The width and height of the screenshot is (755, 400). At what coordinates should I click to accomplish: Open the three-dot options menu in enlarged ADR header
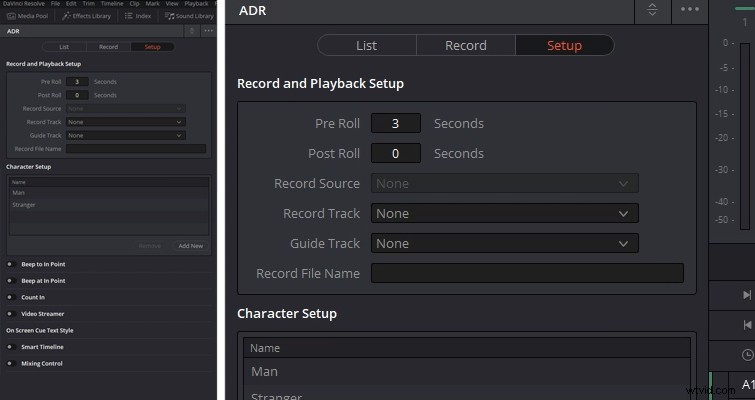[x=690, y=10]
